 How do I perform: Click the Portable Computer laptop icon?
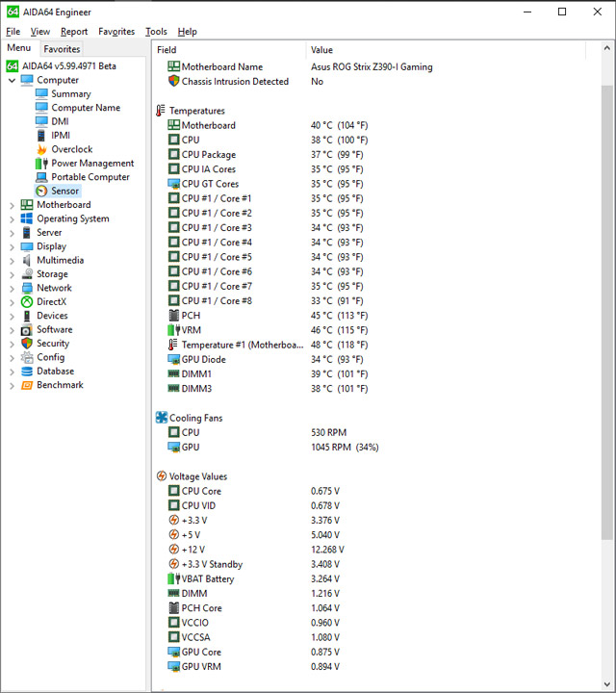41,177
